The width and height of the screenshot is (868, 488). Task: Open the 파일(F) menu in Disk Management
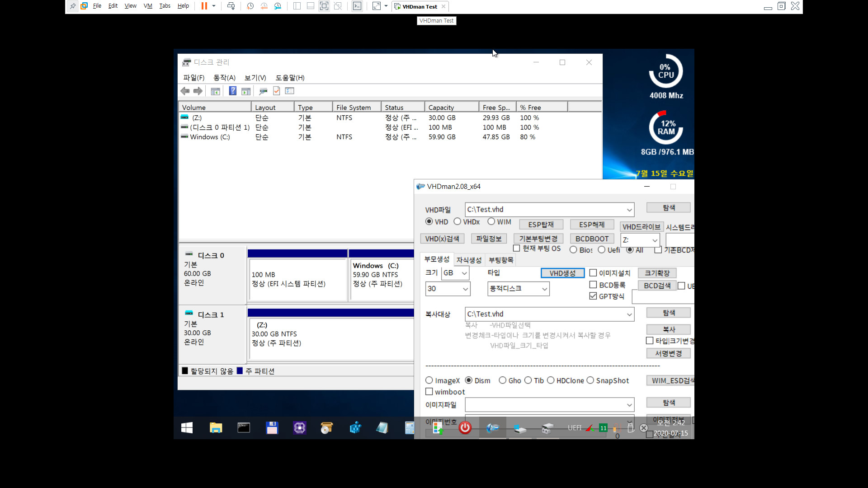193,78
